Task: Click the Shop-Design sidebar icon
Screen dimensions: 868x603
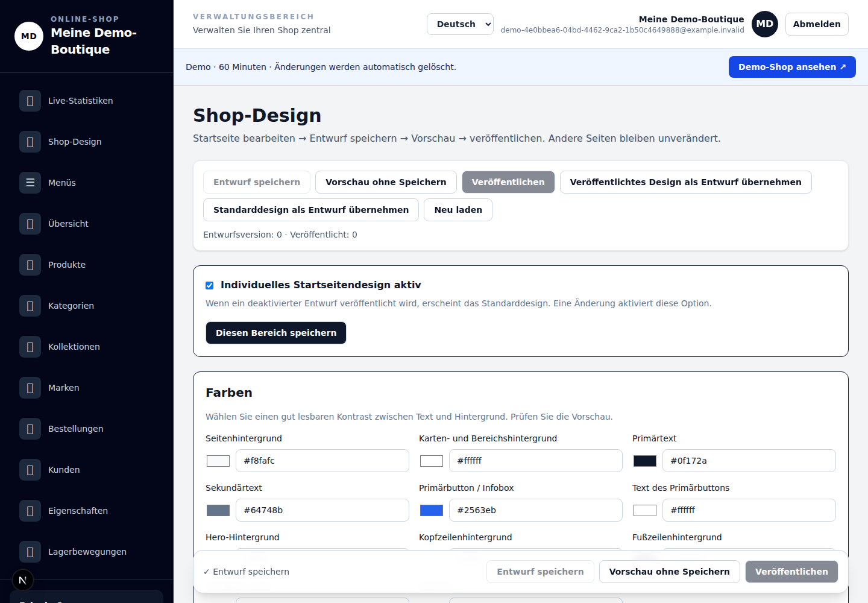Action: (30, 142)
